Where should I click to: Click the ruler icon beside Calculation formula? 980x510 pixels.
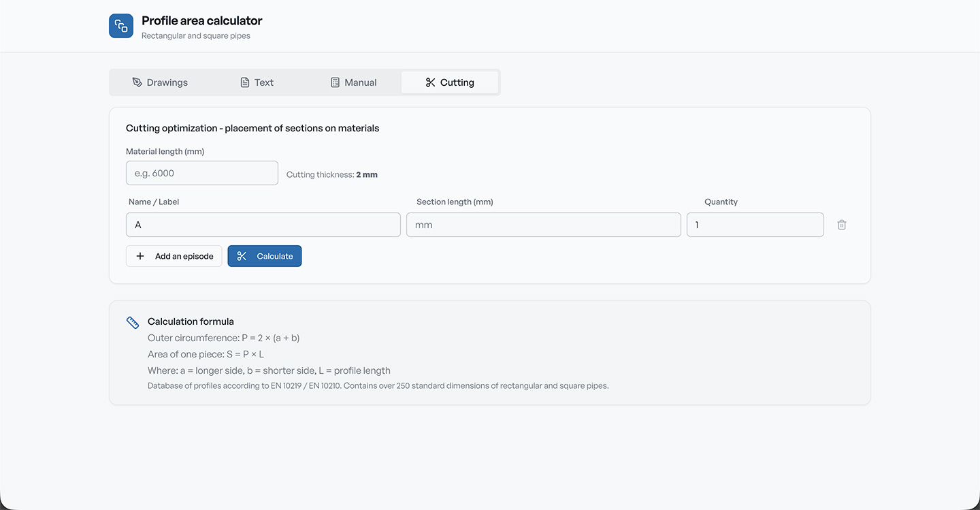(x=133, y=322)
